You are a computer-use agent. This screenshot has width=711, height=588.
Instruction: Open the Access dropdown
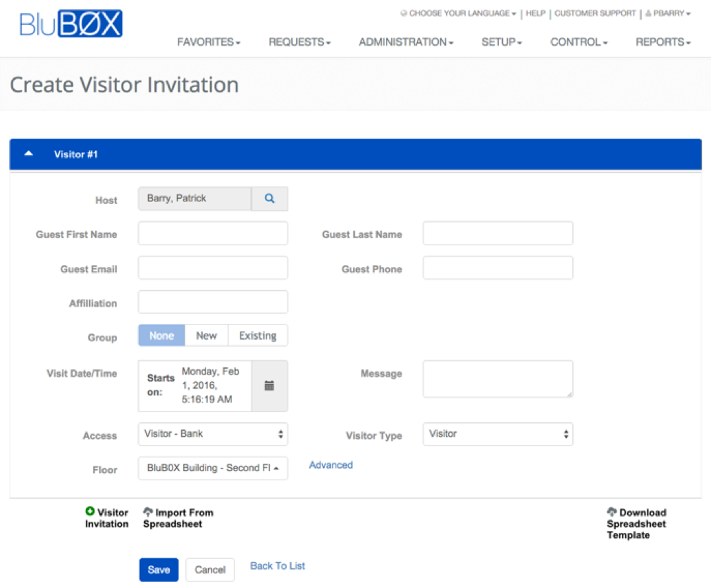(213, 434)
